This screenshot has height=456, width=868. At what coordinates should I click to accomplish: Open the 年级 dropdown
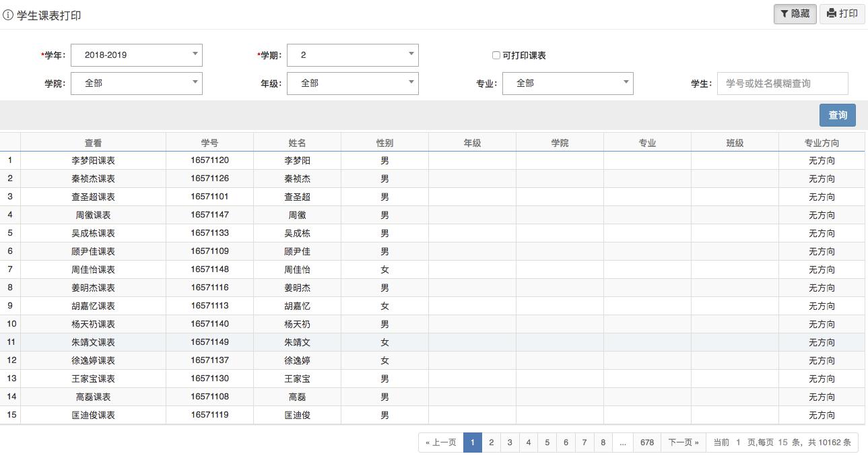click(352, 83)
